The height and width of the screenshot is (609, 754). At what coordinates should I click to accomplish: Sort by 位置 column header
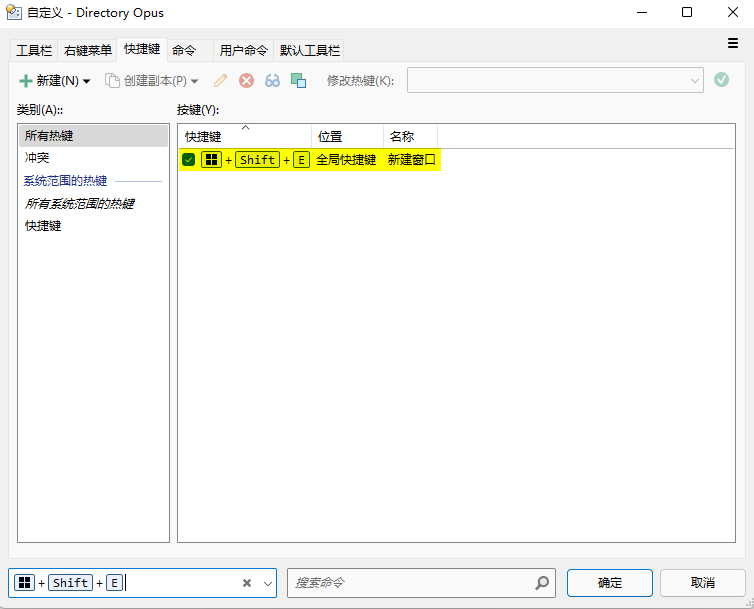(348, 137)
